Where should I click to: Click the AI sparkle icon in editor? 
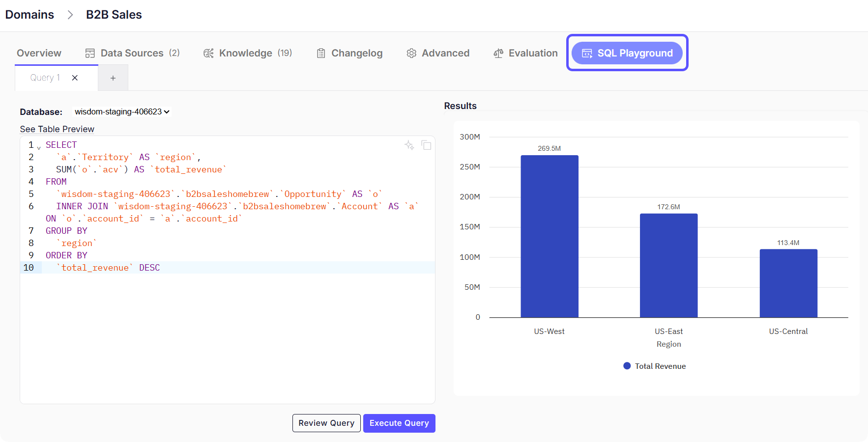(409, 145)
